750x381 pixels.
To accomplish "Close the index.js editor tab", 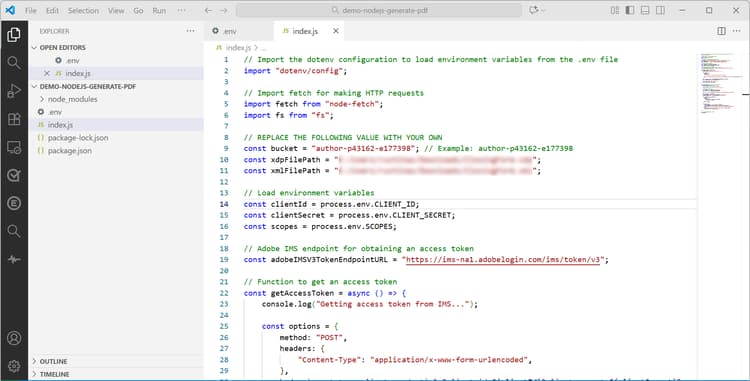I will (x=336, y=31).
